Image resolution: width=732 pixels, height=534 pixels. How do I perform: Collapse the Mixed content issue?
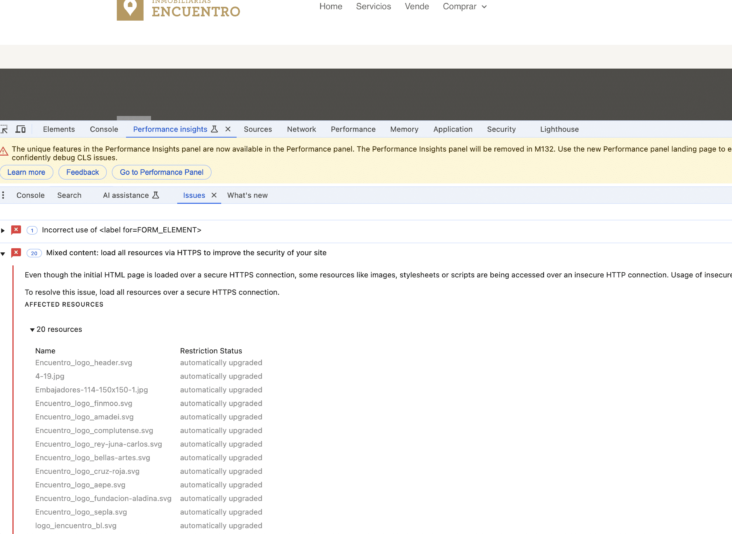(4, 253)
